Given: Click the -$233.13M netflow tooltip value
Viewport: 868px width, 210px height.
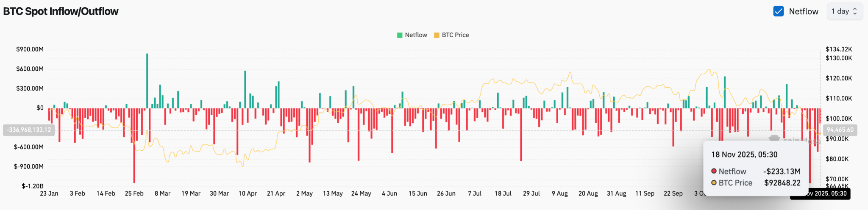Looking at the screenshot, I should [782, 171].
